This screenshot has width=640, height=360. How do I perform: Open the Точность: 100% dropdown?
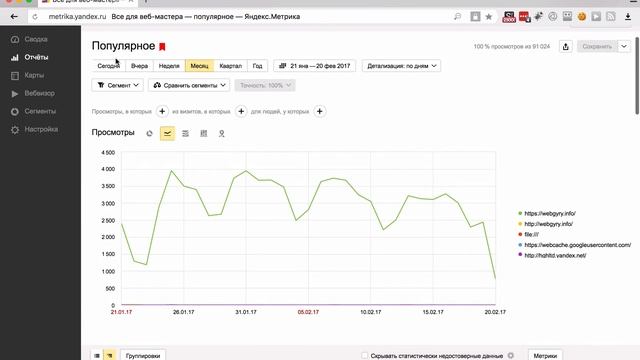265,85
